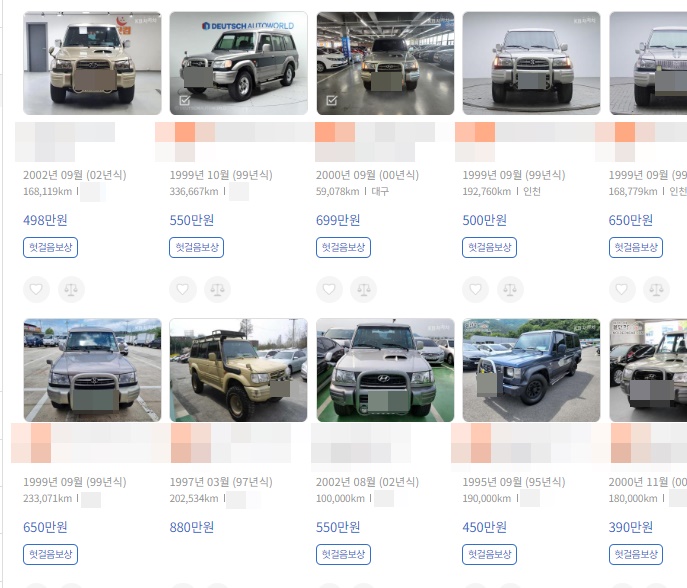This screenshot has height=588, width=687.
Task: Favorite the 500만원 인천 listing
Action: pos(475,289)
